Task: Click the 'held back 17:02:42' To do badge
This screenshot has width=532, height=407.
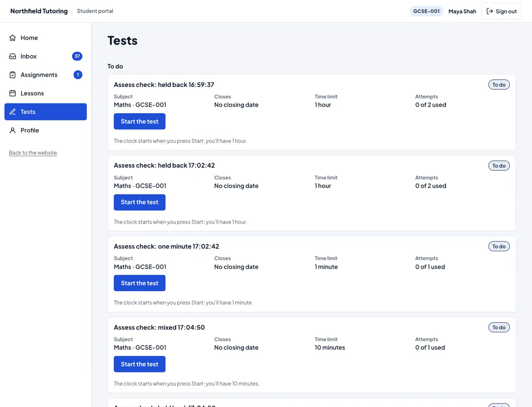Action: pos(499,166)
